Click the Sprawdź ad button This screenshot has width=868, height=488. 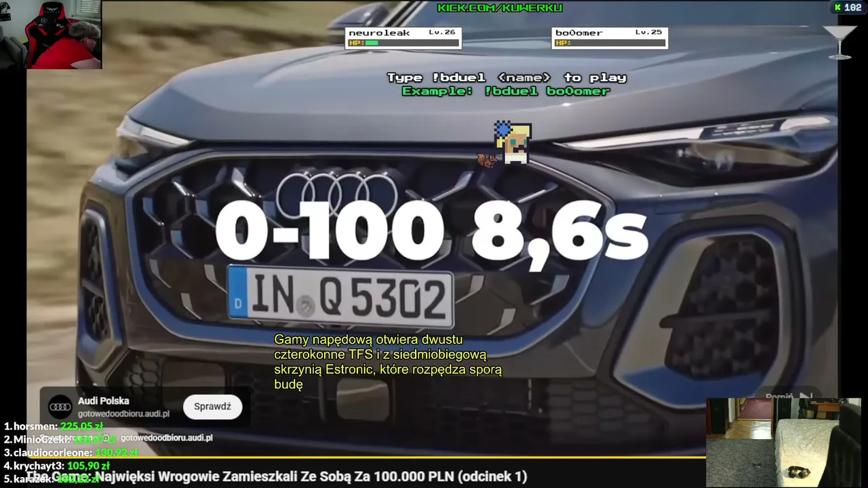212,407
